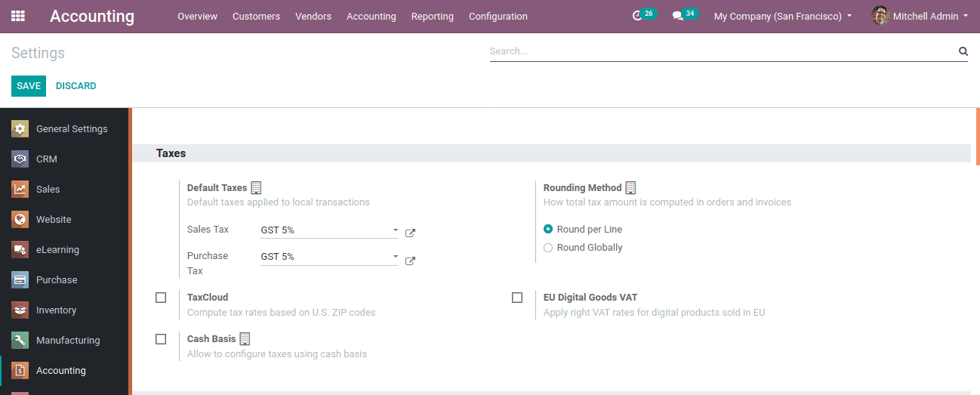Open the Overview menu
The image size is (980, 395).
[x=197, y=16]
